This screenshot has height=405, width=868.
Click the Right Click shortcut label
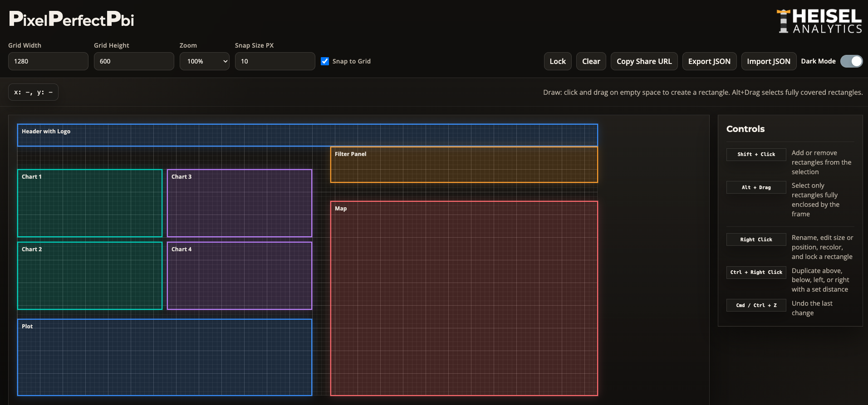(756, 239)
